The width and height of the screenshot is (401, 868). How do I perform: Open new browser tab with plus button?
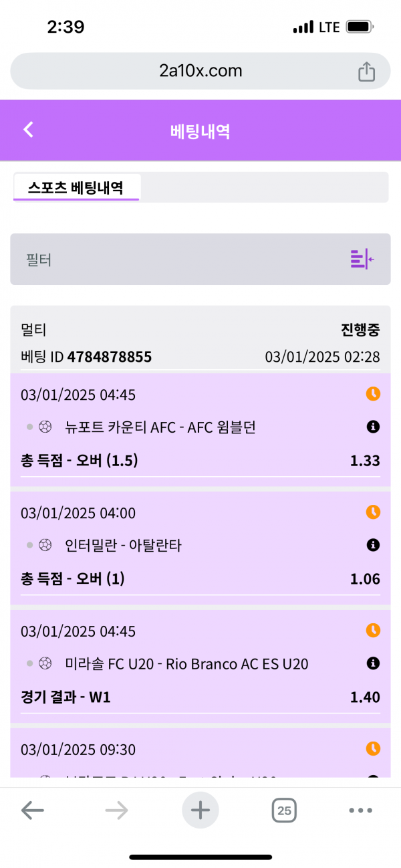(200, 810)
